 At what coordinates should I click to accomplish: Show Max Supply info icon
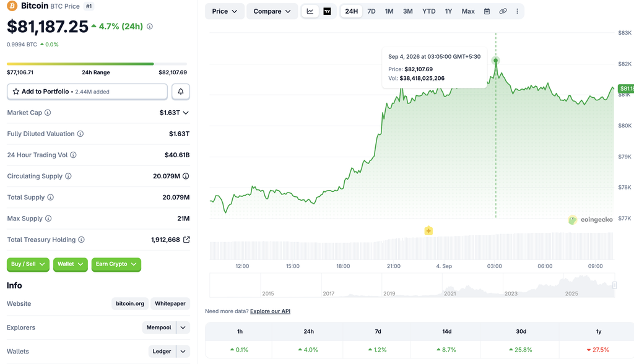coord(48,219)
